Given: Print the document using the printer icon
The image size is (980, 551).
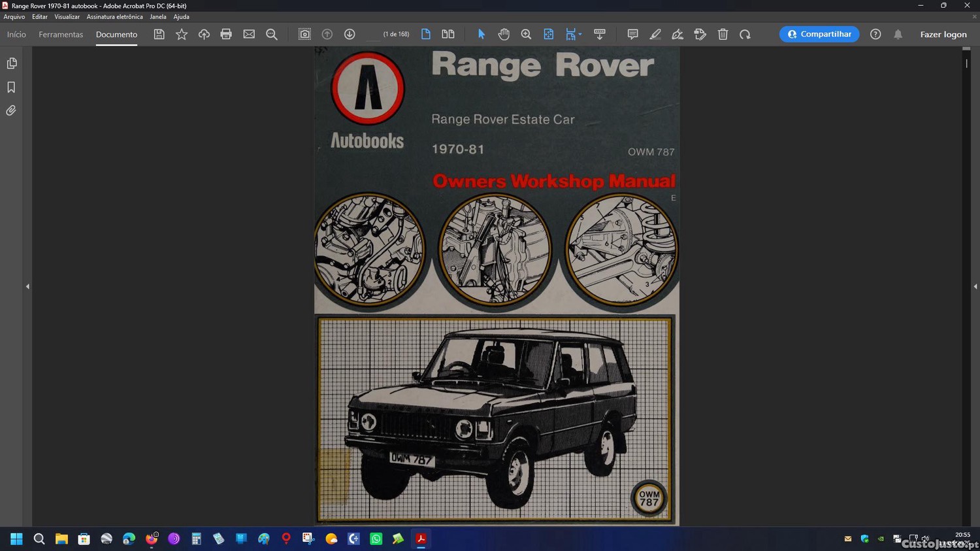Looking at the screenshot, I should (x=226, y=34).
